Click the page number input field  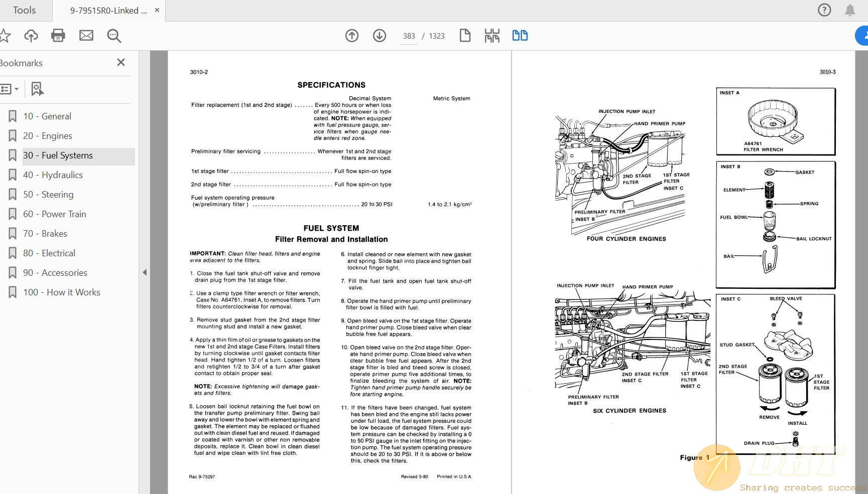pyautogui.click(x=408, y=36)
